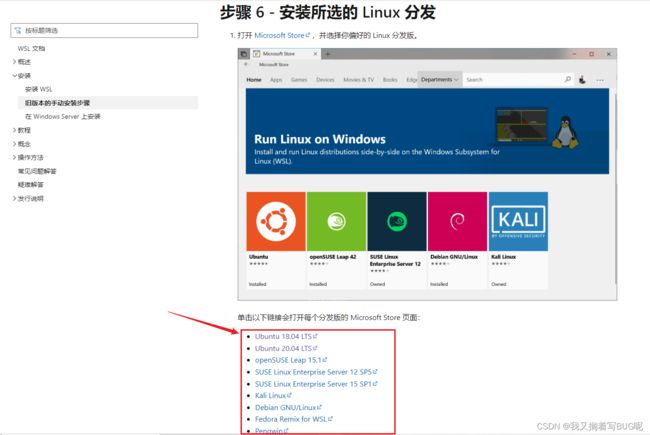Click the new tab plus button
Screen dimensions: 650x435
coord(327,54)
